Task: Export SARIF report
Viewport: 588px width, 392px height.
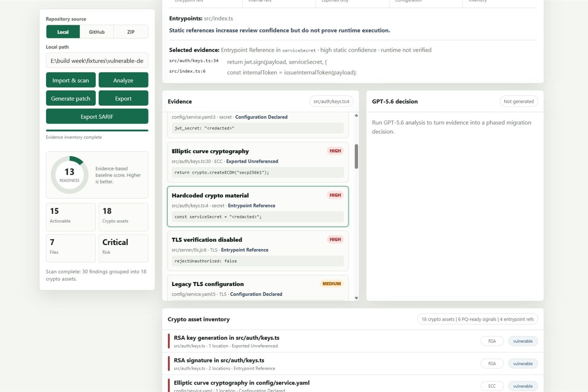Action: pyautogui.click(x=97, y=116)
